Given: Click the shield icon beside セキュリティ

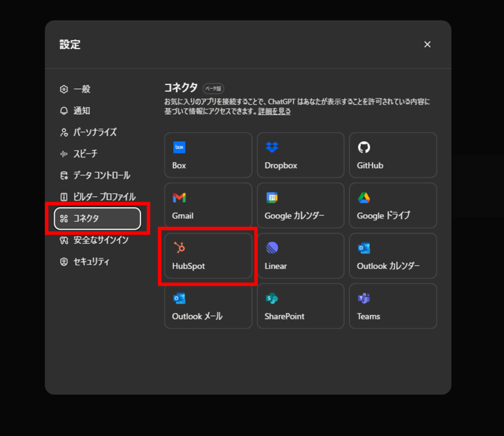Looking at the screenshot, I should pos(64,262).
